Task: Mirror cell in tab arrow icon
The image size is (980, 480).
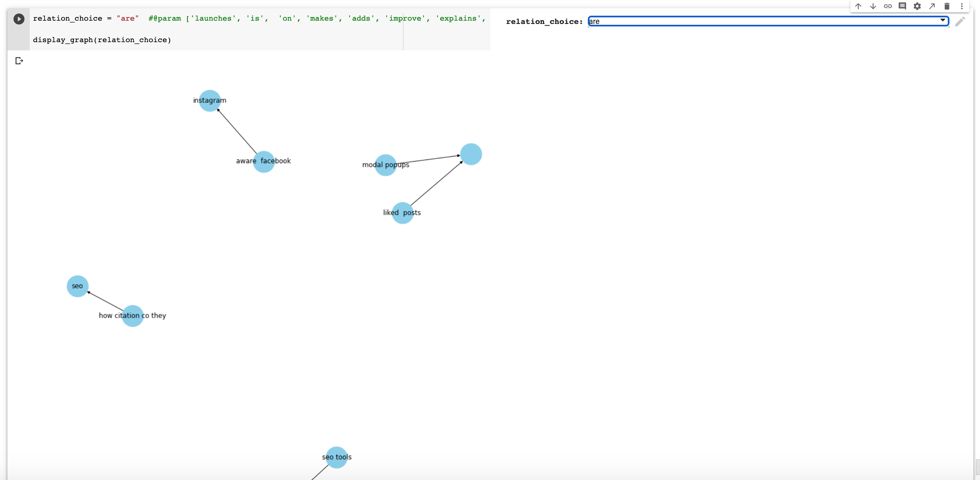Action: [x=932, y=6]
